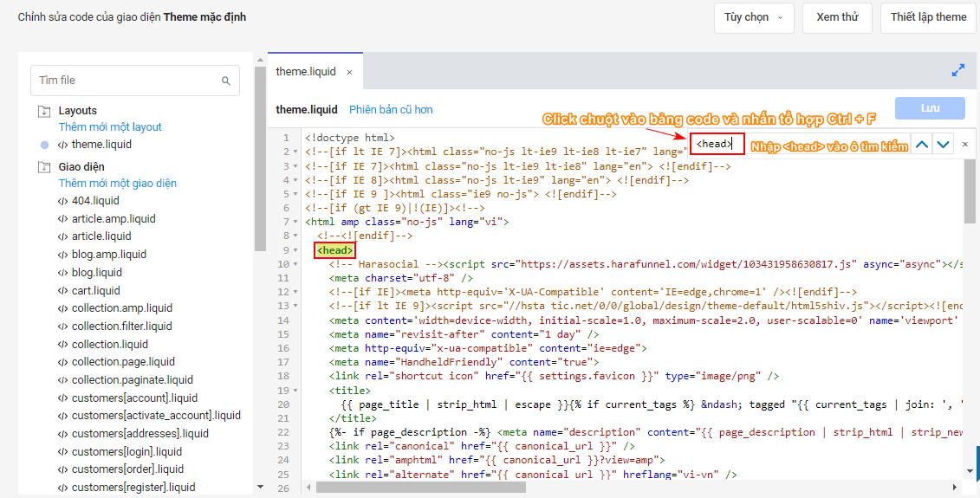Screen dimensions: 980x498
Task: Click the search magnifier icon in file search
Action: [226, 81]
